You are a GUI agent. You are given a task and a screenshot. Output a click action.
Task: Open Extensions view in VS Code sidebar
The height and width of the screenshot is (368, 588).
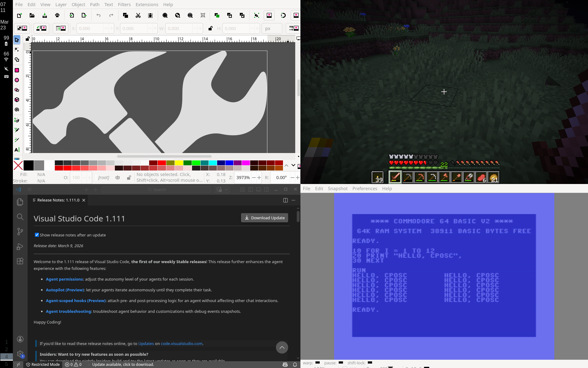[x=20, y=261]
